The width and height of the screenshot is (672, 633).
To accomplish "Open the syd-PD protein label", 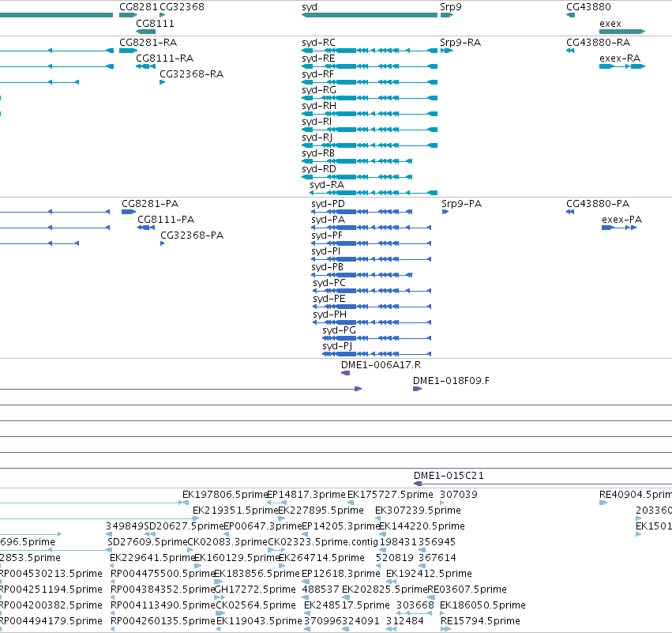I will [328, 204].
